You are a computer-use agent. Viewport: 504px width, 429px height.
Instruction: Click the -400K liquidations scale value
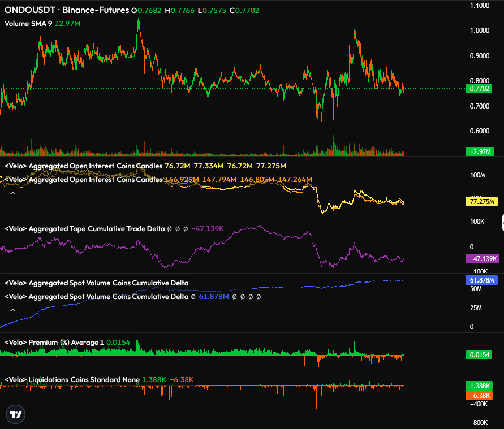click(479, 404)
